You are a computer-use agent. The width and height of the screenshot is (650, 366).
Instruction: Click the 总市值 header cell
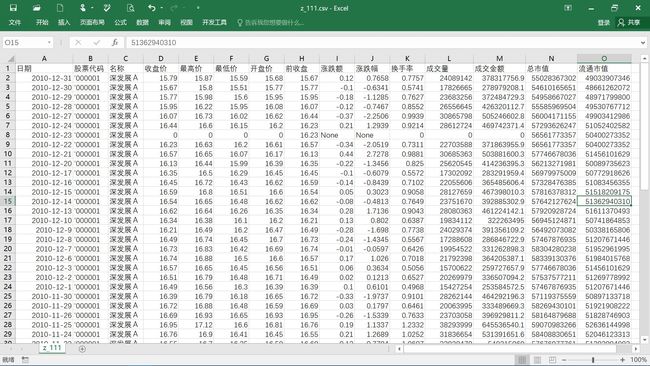[551, 68]
